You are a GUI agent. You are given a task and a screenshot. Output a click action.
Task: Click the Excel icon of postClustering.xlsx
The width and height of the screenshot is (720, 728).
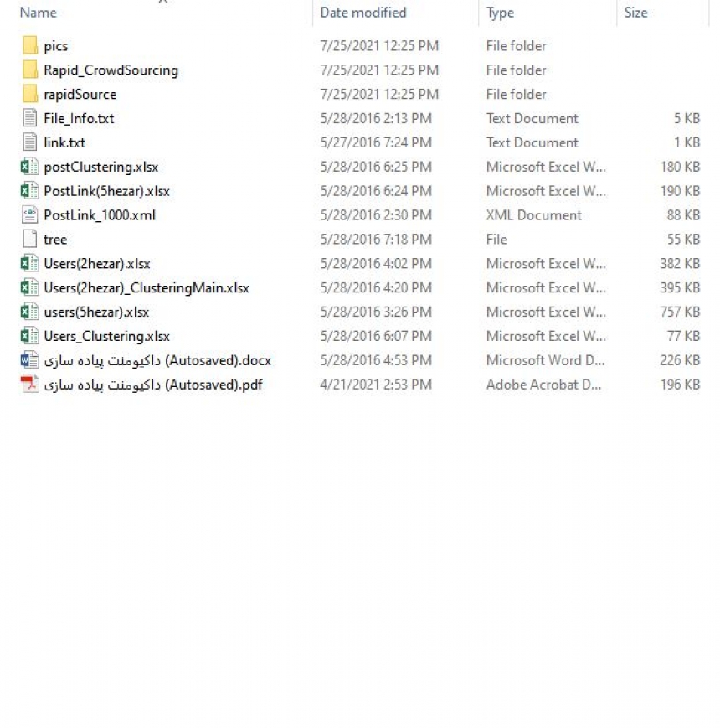coord(29,167)
